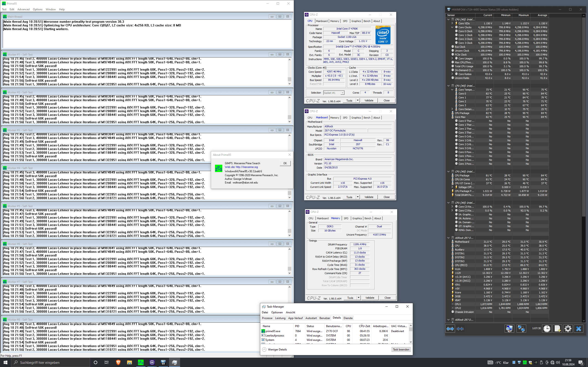This screenshot has height=367, width=588.
Task: Expand Core VIDs sensor entry
Action: [x=452, y=24]
